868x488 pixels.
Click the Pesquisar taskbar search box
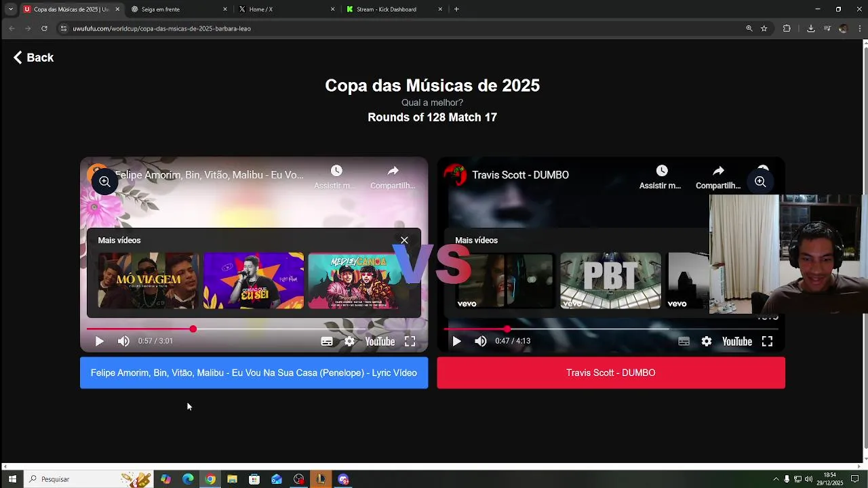[88, 479]
